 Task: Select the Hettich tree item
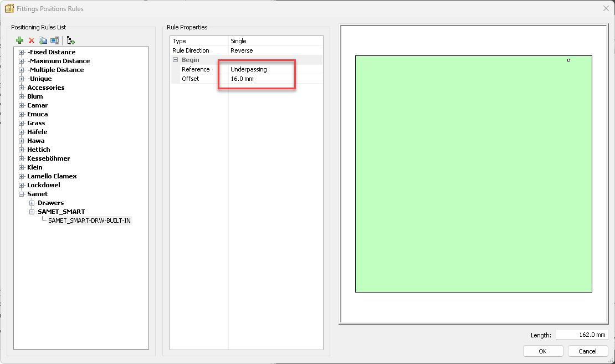[x=39, y=150]
